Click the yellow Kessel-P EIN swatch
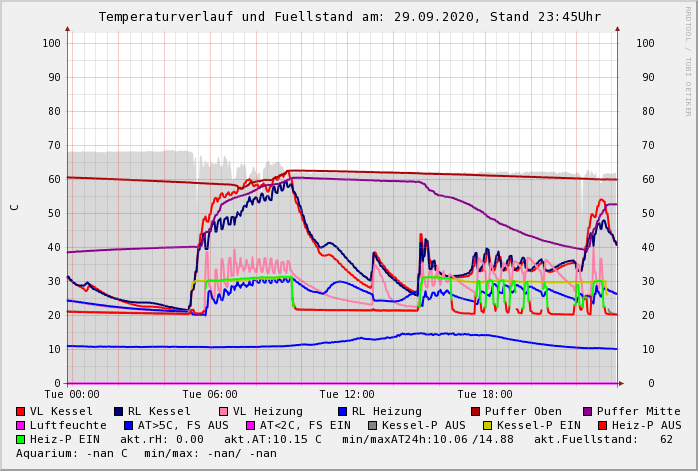The image size is (698, 471). pos(486,426)
